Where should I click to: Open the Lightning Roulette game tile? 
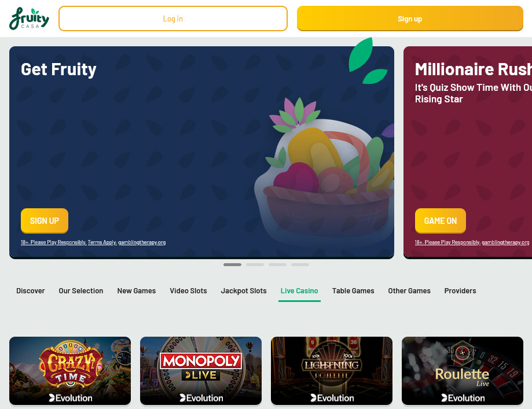point(332,371)
